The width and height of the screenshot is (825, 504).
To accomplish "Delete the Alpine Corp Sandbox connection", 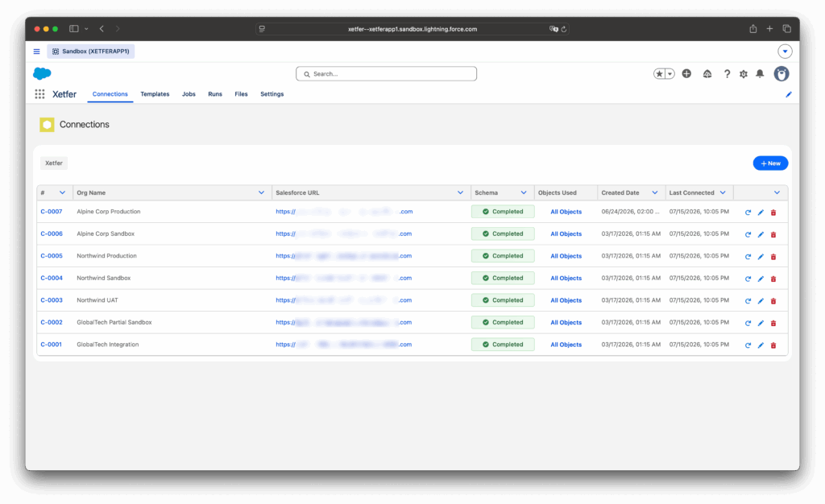I will (x=773, y=234).
